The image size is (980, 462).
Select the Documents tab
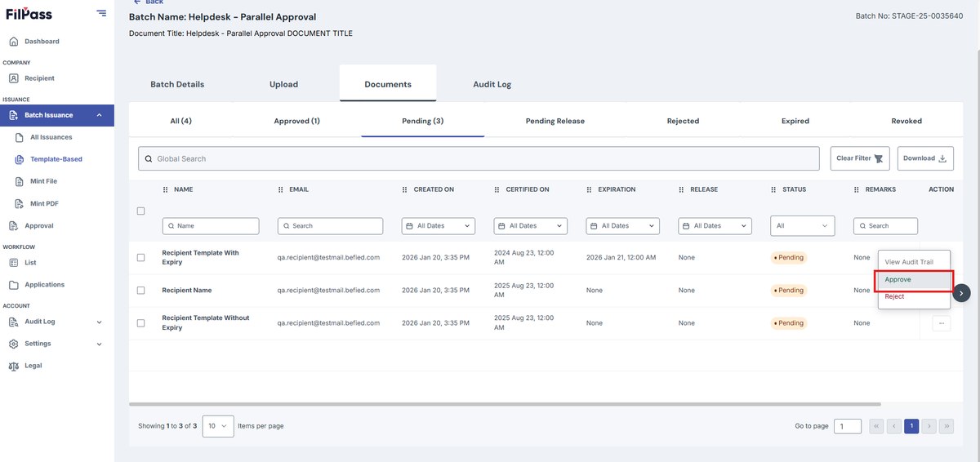[x=388, y=84]
